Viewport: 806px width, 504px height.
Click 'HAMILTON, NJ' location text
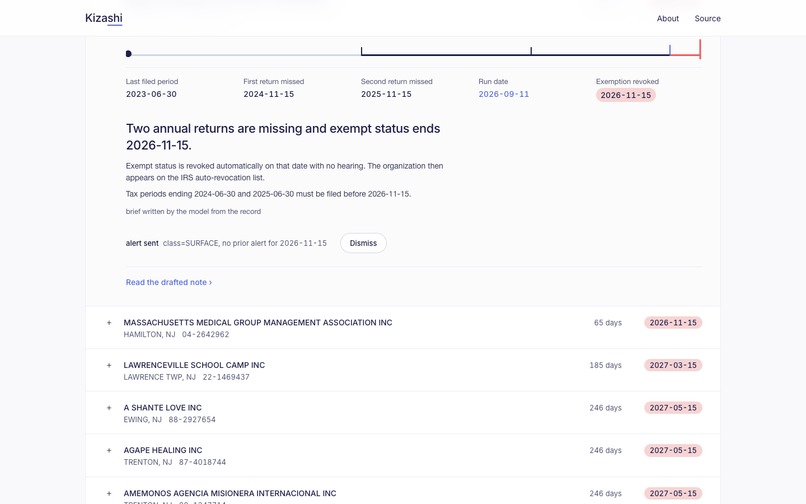(x=149, y=335)
